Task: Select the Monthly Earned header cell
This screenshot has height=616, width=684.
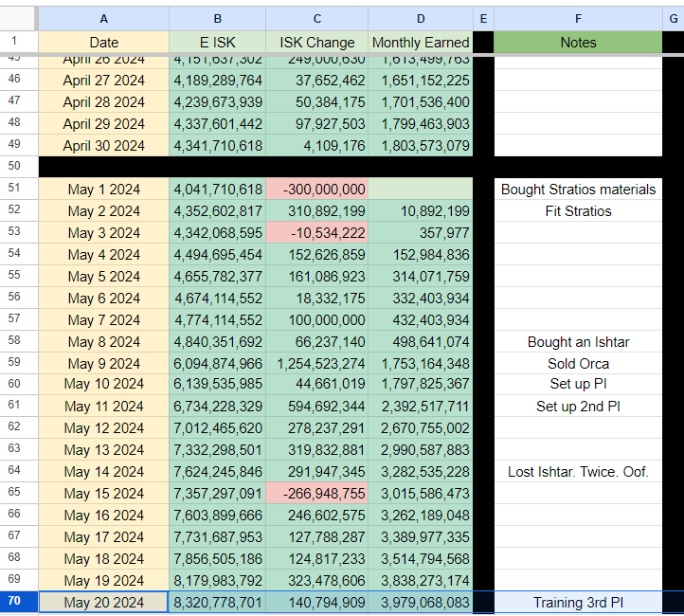Action: click(420, 42)
